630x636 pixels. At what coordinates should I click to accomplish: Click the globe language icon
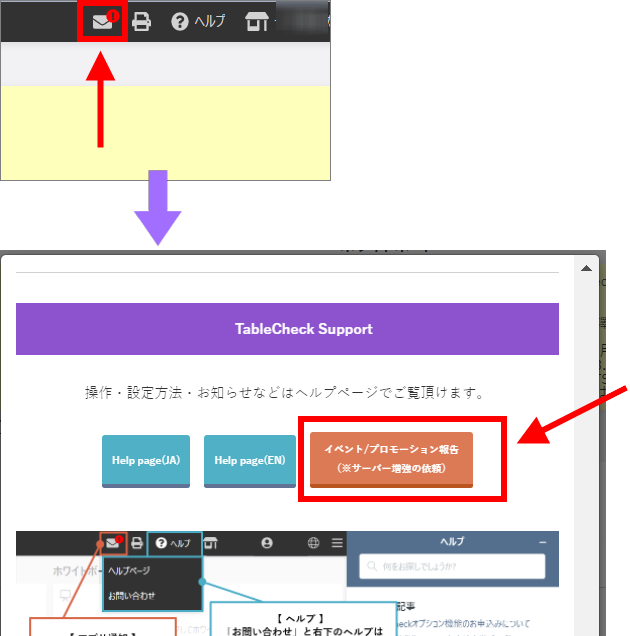pos(313,543)
